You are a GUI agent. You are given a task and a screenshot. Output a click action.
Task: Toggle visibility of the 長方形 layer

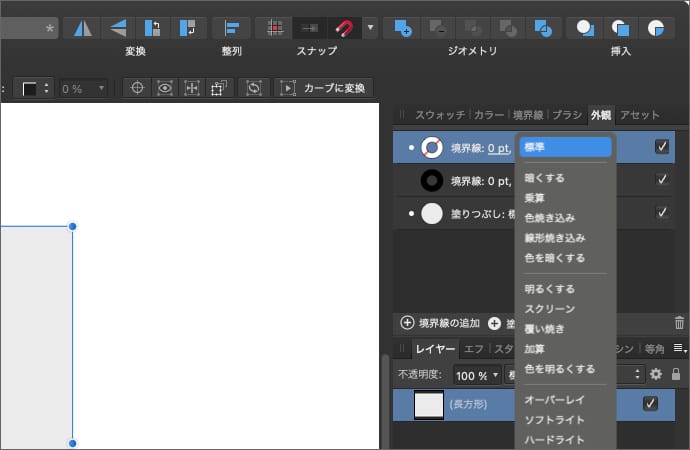tap(651, 404)
